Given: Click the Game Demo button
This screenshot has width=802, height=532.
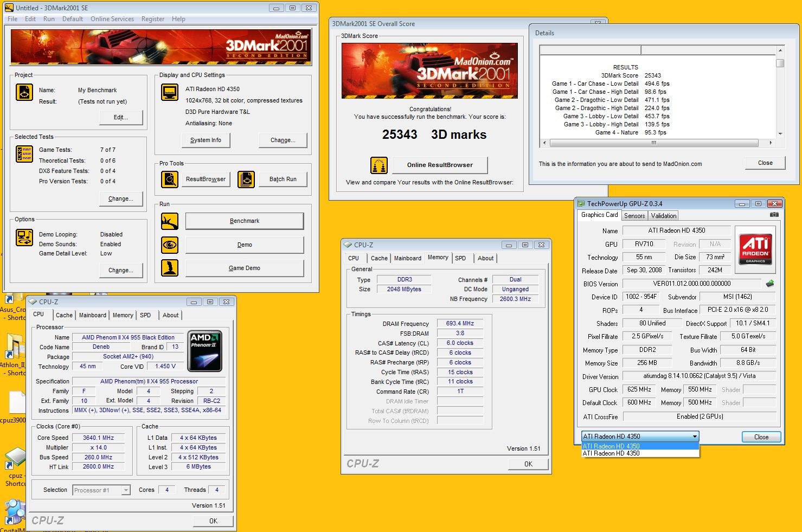Looking at the screenshot, I should pyautogui.click(x=245, y=268).
